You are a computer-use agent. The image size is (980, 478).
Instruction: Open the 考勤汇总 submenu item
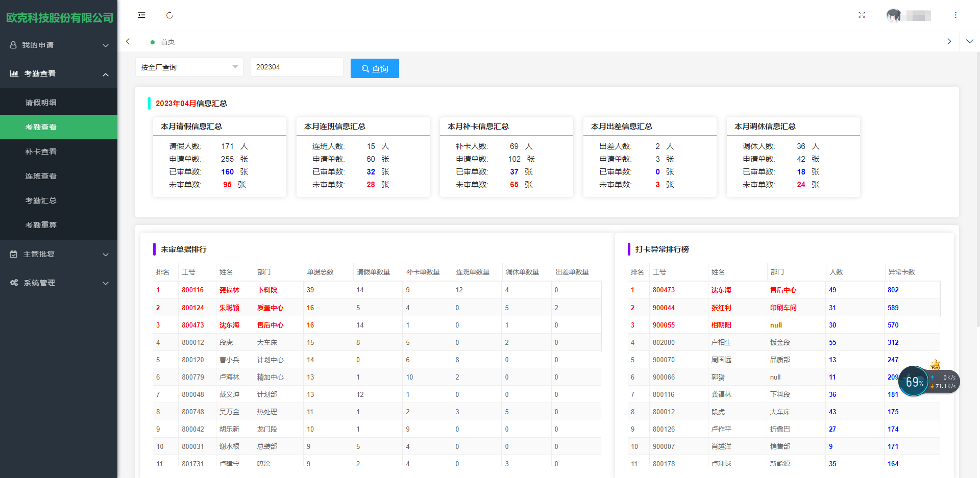pyautogui.click(x=59, y=200)
